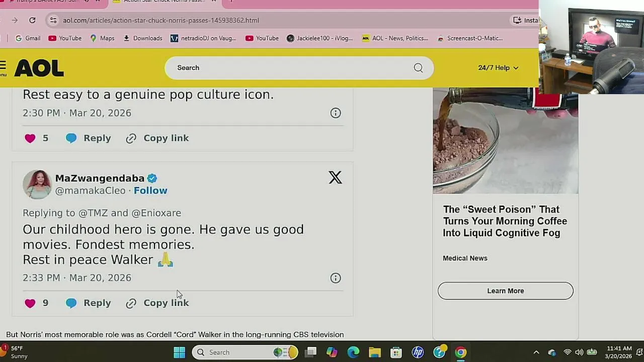Click the Chrome icon on the taskbar

click(x=461, y=352)
